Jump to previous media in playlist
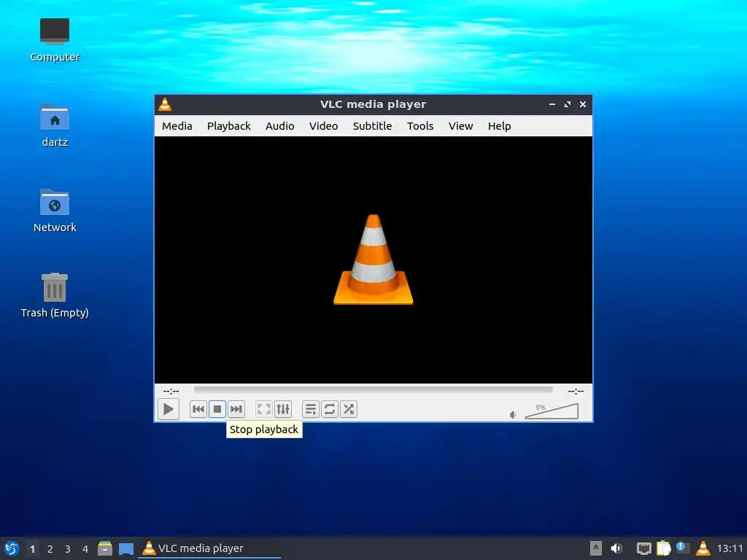747x560 pixels. pyautogui.click(x=198, y=409)
